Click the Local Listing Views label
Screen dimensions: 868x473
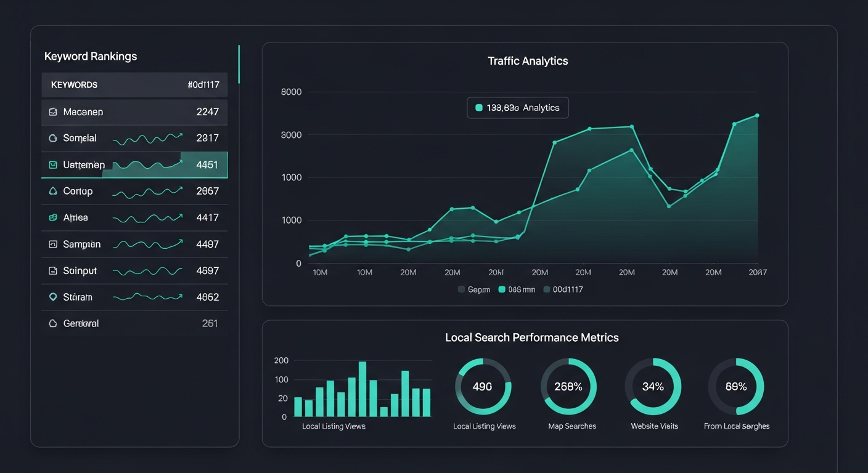click(x=333, y=426)
